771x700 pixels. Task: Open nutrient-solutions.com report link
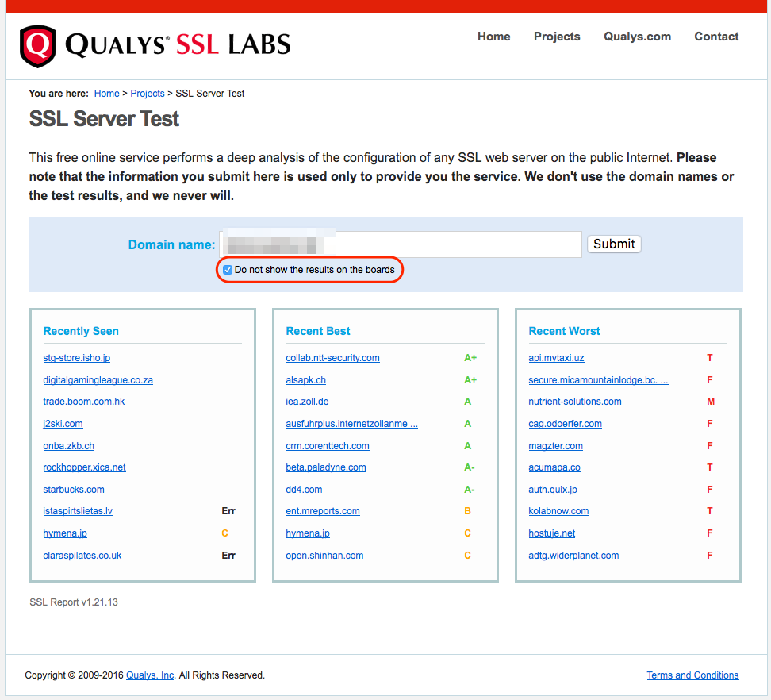tap(575, 402)
